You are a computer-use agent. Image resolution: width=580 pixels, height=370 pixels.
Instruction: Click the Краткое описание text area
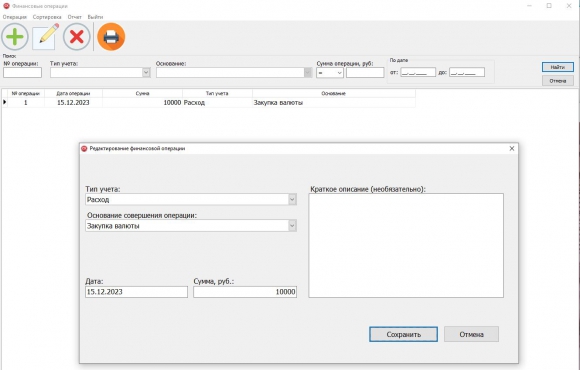tap(406, 245)
